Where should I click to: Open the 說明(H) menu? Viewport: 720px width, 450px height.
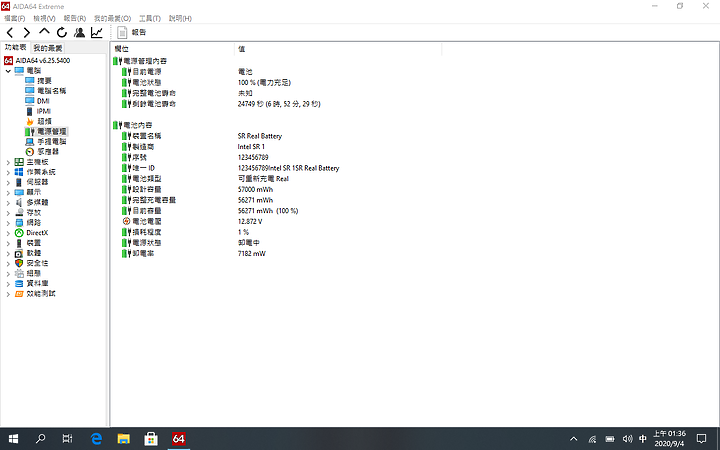(x=180, y=18)
